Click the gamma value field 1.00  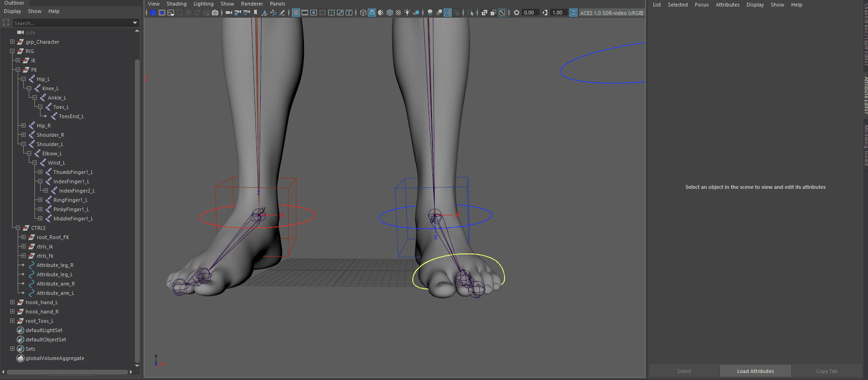(558, 13)
